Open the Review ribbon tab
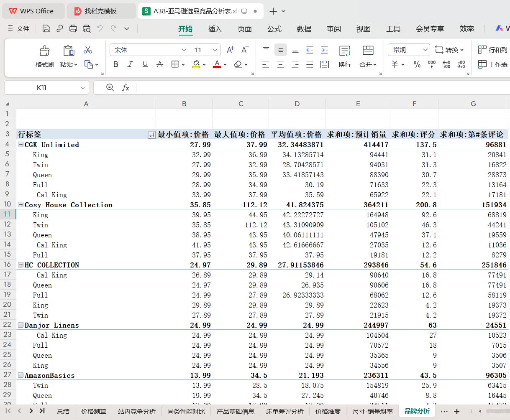Viewport: 510px width, 420px height. [x=334, y=29]
